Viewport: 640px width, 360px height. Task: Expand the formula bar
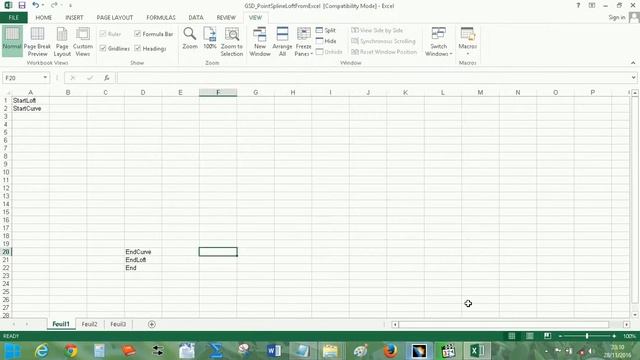[633, 78]
